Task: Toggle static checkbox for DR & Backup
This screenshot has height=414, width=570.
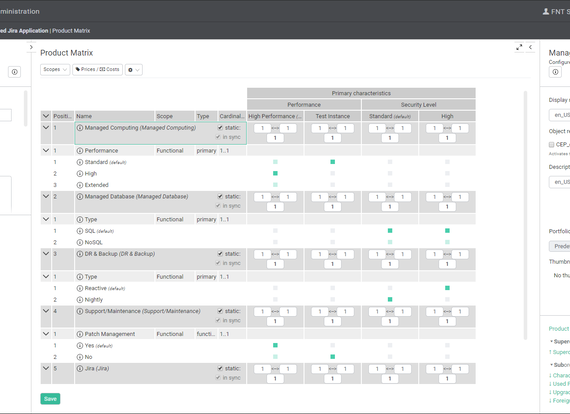Action: click(220, 254)
